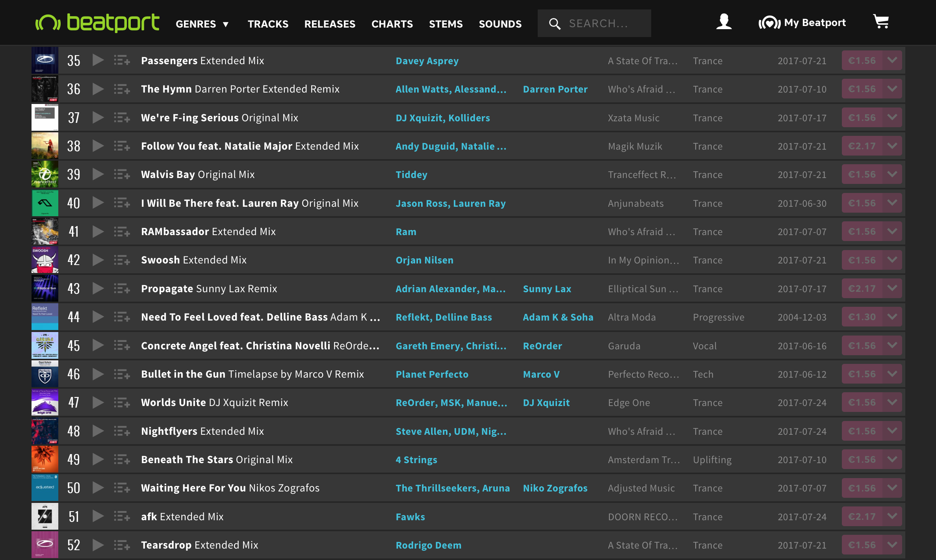Open remixer Niko Zografos
Image resolution: width=936 pixels, height=560 pixels.
click(x=555, y=488)
